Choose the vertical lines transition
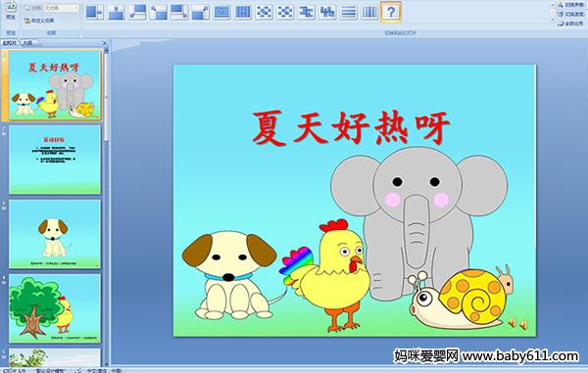Image resolution: width=588 pixels, height=373 pixels. click(369, 12)
